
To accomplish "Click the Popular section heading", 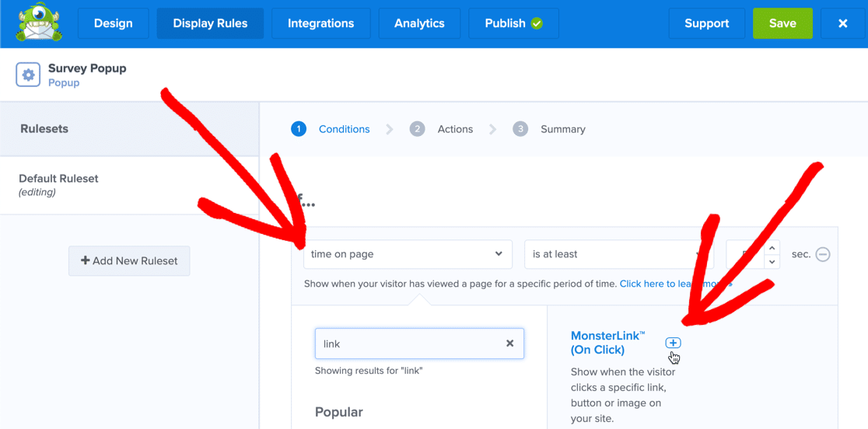I will [x=339, y=412].
